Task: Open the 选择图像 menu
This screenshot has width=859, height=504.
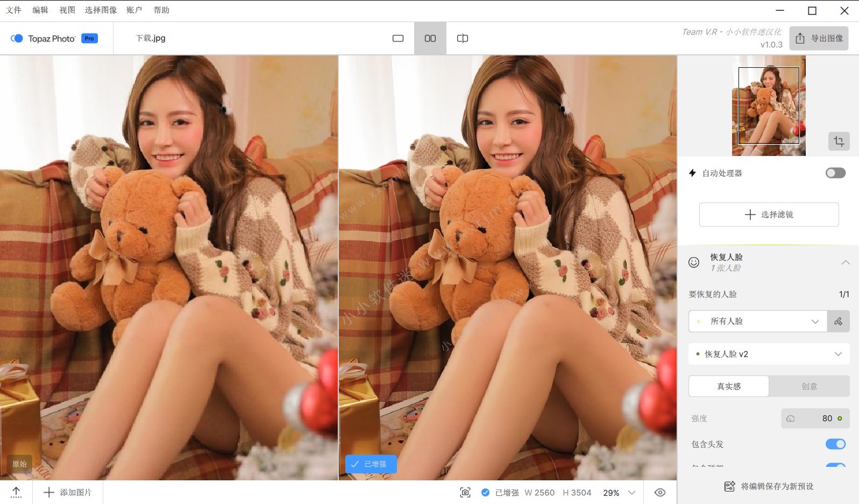Action: point(101,10)
